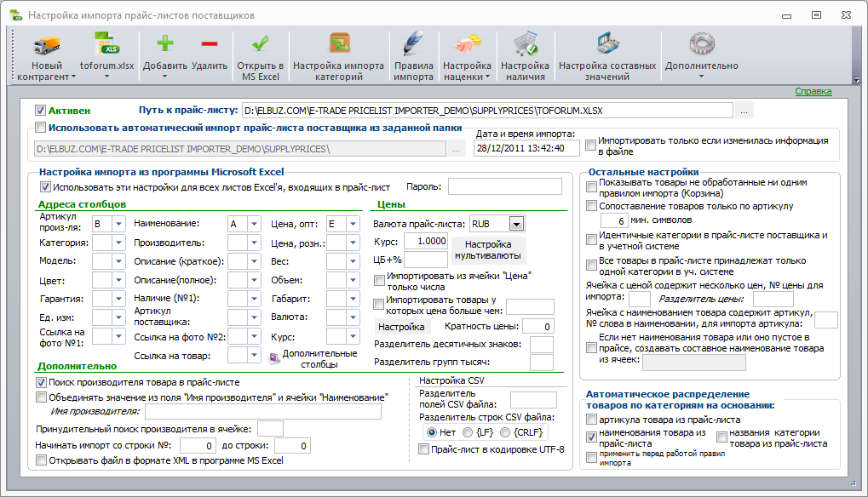
Task: Open Наименование column dropdown
Action: click(x=254, y=224)
